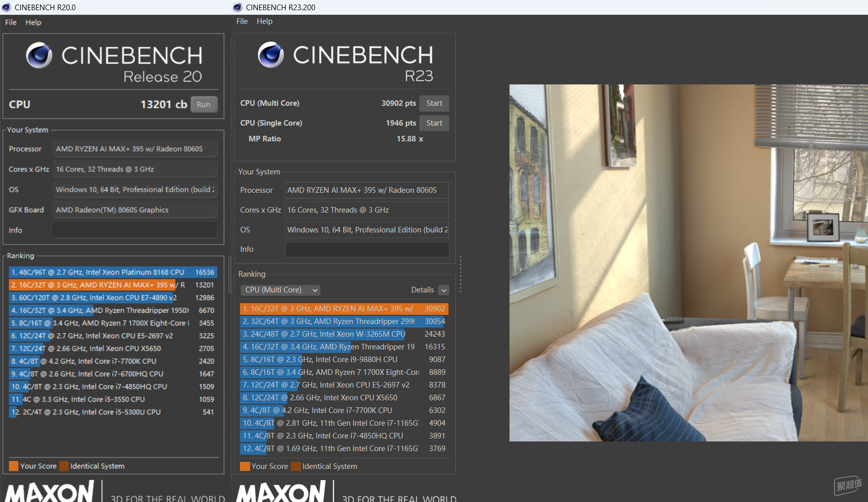Select R20 ranking row Xeon E5-2697 v2

click(113, 336)
